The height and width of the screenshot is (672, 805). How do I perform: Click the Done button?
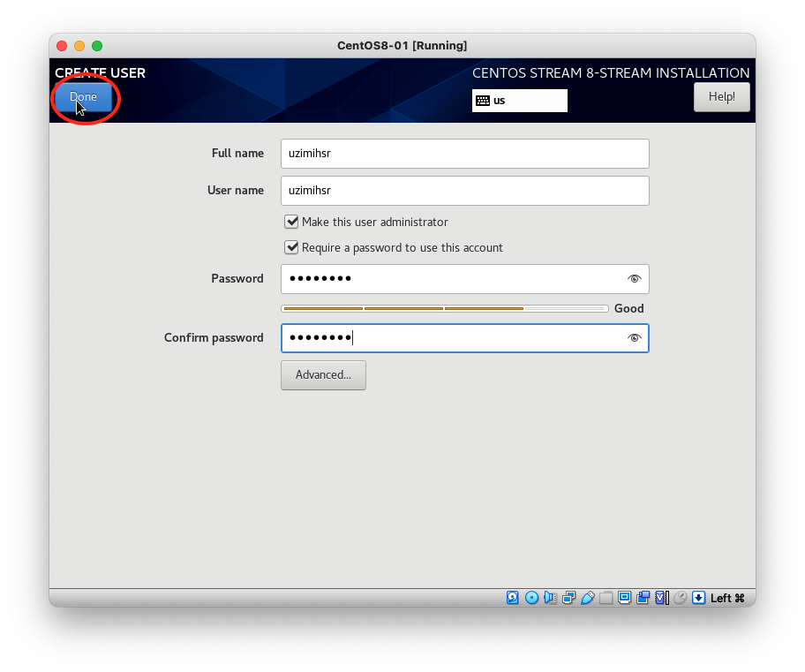[x=83, y=97]
